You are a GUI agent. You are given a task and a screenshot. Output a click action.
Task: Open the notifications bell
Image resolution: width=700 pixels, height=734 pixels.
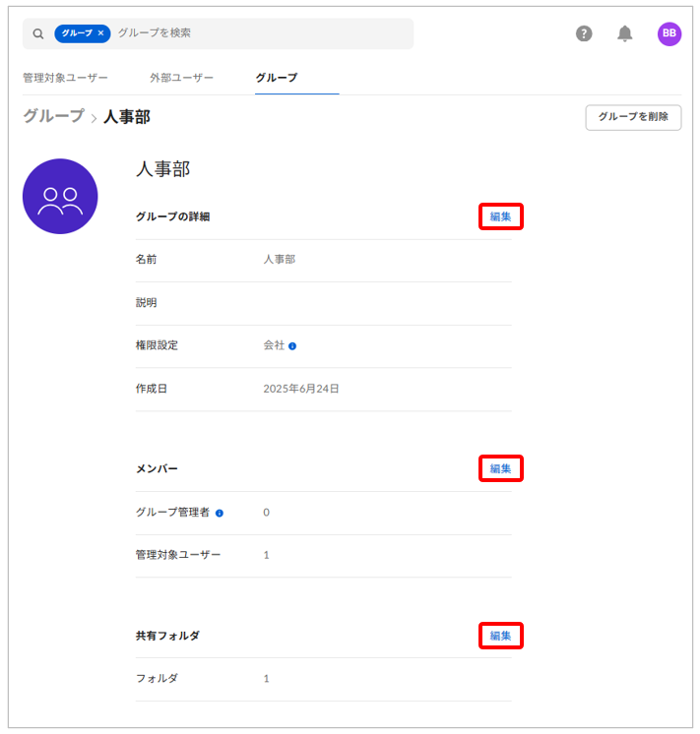(625, 33)
